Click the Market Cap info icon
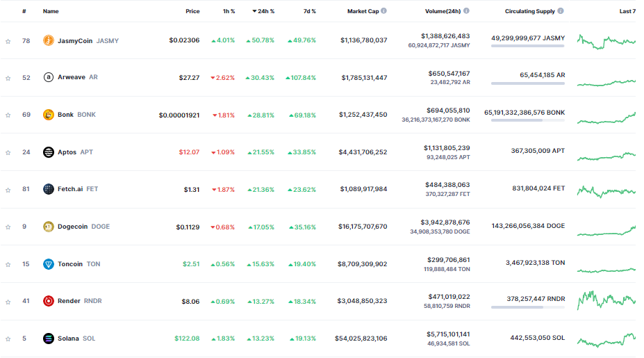644x358 pixels. coord(383,10)
